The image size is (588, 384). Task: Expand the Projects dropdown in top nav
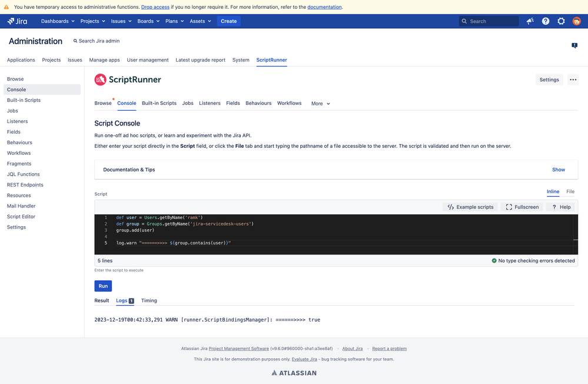92,21
